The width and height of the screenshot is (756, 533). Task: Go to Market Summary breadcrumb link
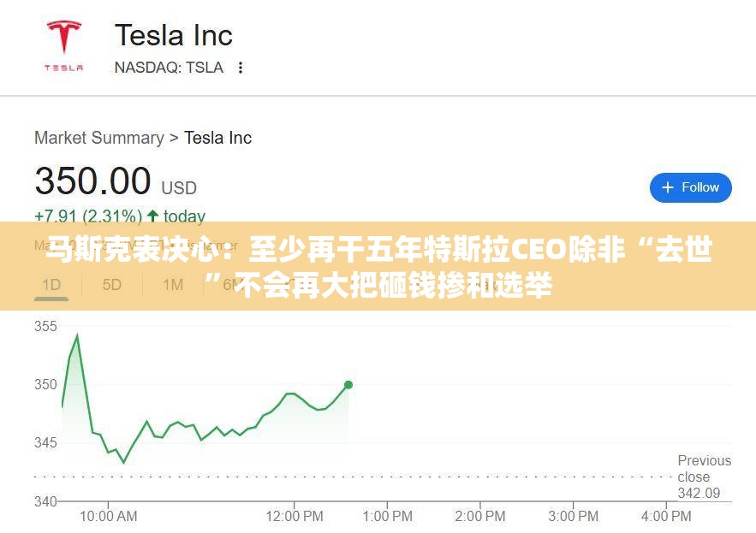tap(99, 138)
